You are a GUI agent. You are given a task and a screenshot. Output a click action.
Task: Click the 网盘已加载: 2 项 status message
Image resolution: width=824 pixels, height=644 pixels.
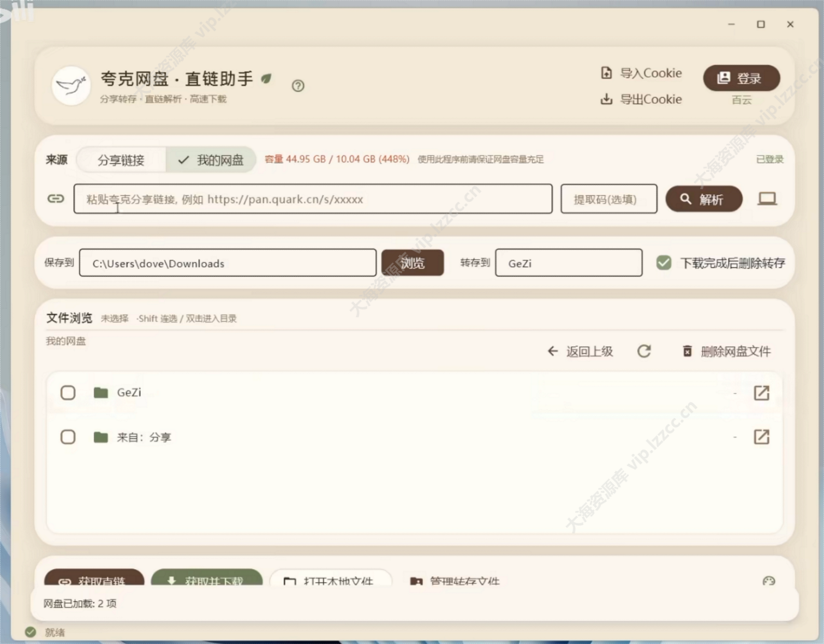click(80, 604)
